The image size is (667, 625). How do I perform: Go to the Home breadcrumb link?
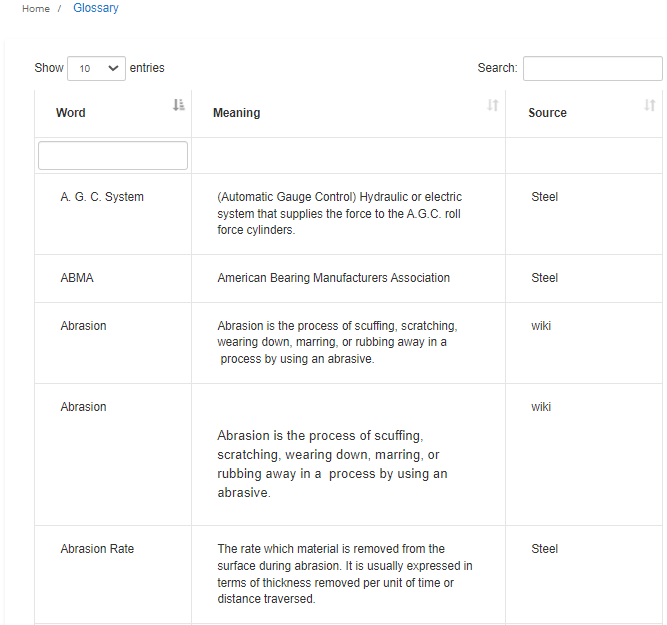36,9
